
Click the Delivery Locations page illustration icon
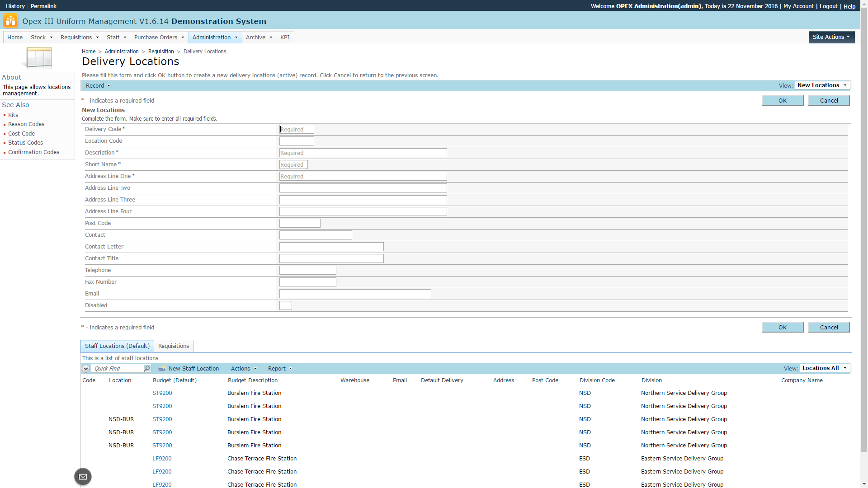38,58
